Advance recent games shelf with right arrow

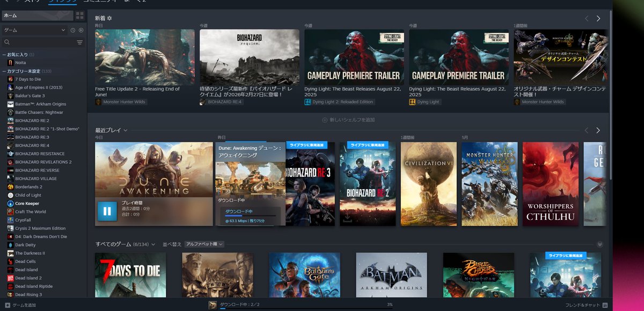point(598,130)
